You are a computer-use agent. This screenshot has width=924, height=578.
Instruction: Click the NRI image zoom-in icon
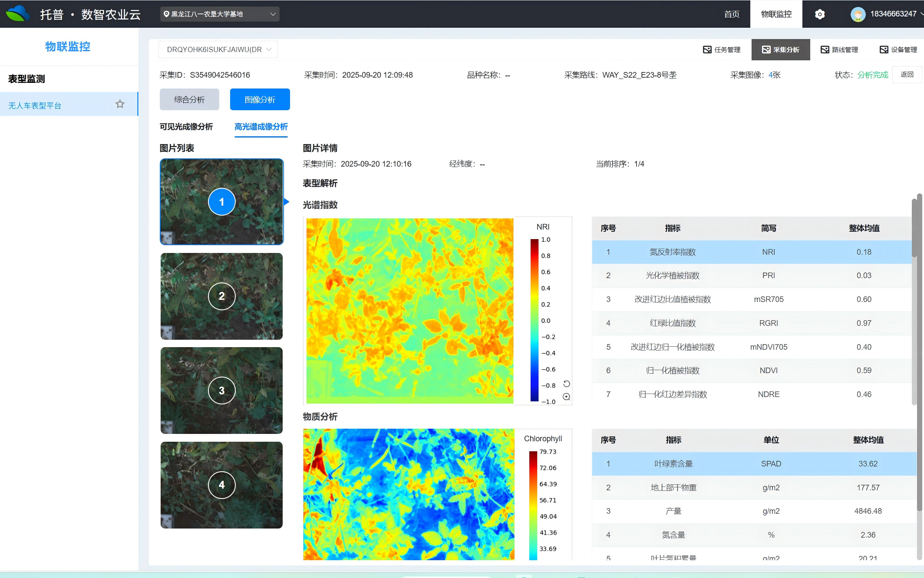click(x=566, y=397)
